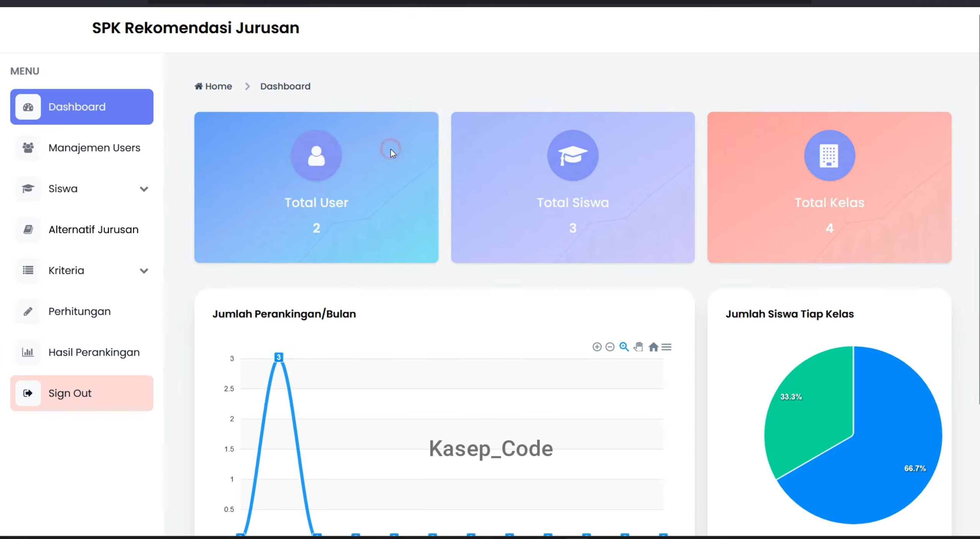Zoom out the chart with minus icon
The width and height of the screenshot is (980, 539).
[x=610, y=347]
